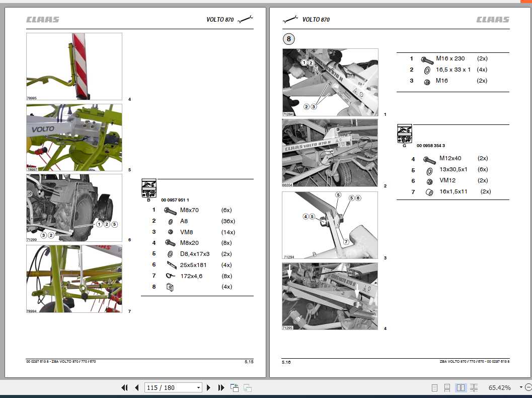Click page number 5.16 in the footer
Screen dimensions: 532x398
pos(286,362)
